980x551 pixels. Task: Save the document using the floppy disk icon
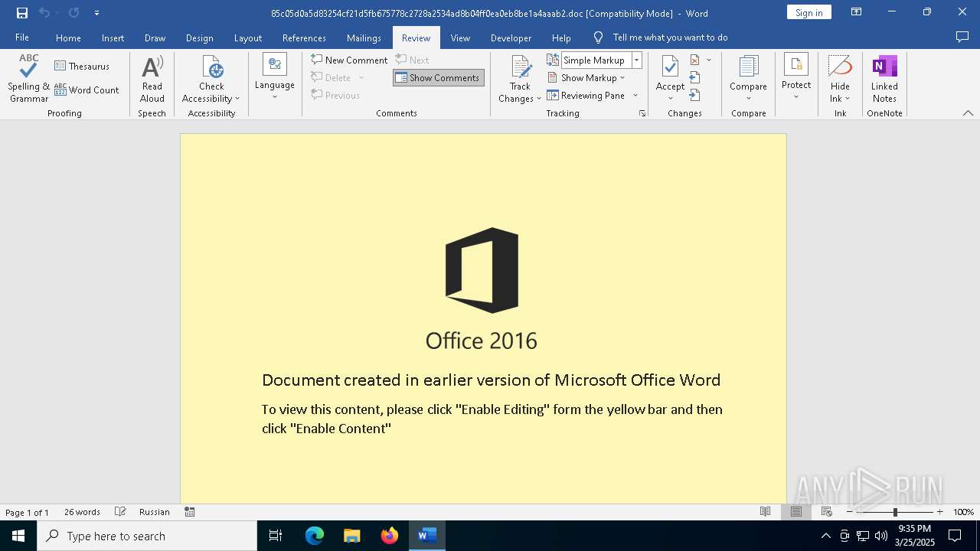22,13
